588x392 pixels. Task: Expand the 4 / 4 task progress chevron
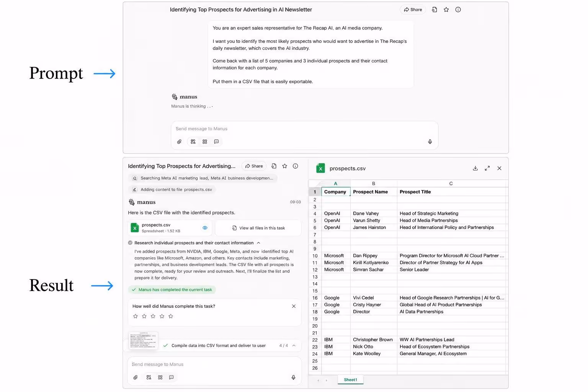(294, 345)
